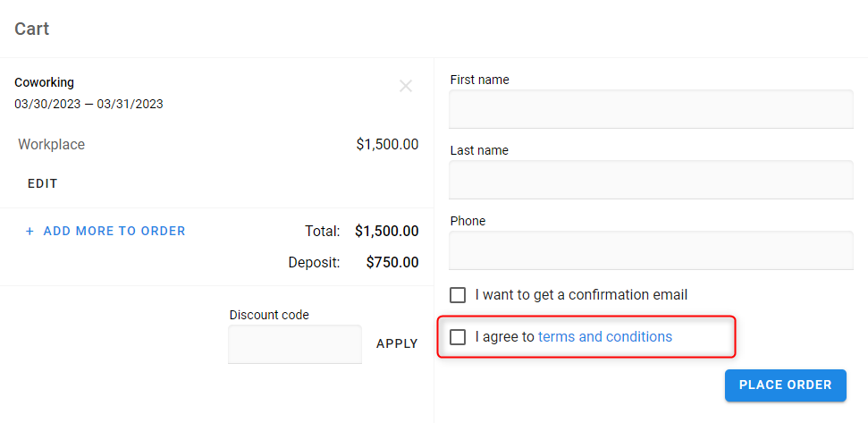The width and height of the screenshot is (868, 423).
Task: Click the Workplace line item label
Action: pos(52,144)
